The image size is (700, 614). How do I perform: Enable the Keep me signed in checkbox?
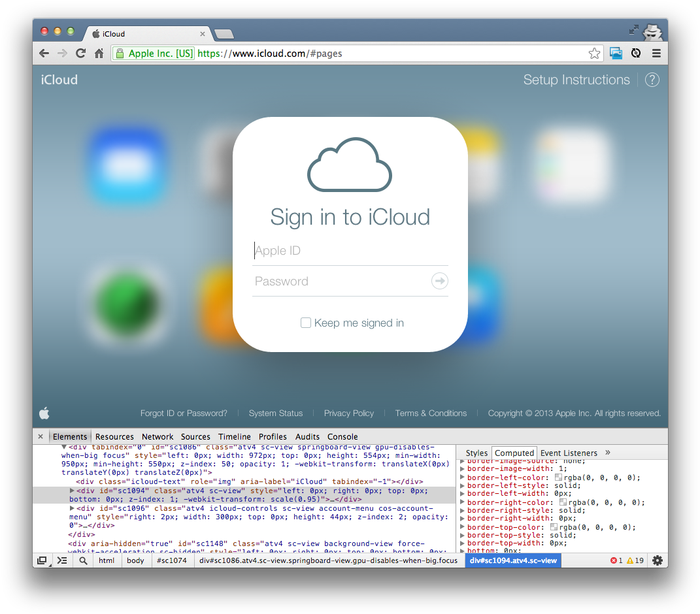click(306, 323)
